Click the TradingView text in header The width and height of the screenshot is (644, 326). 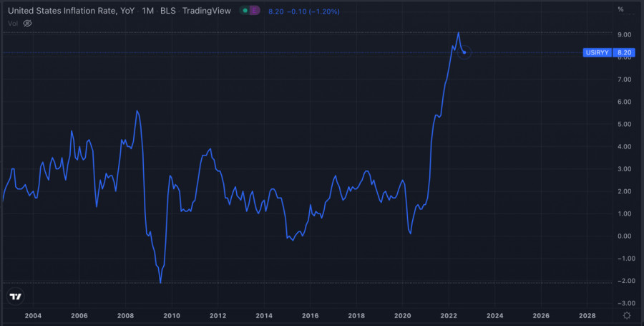pos(207,11)
